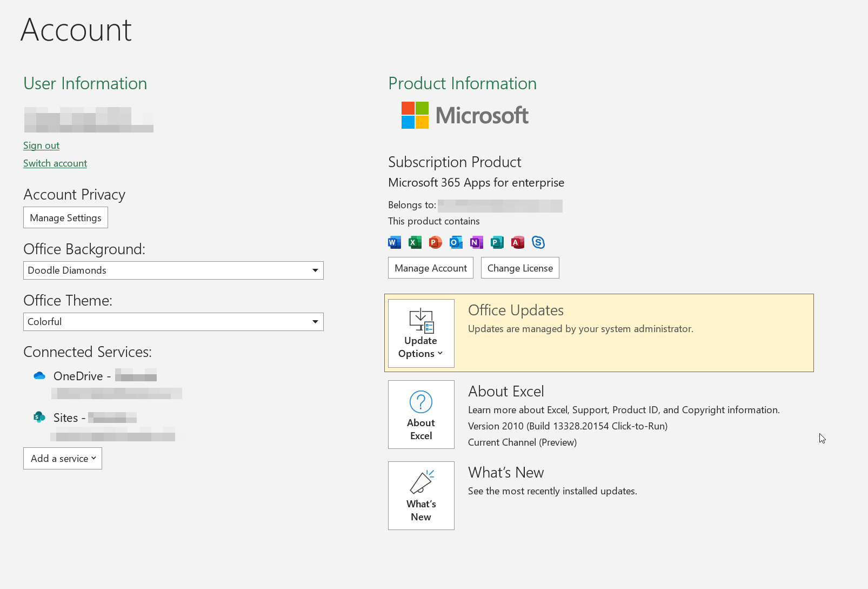Click the Microsoft 365 Apps for enterprise text
Screen dimensions: 868x589
pos(476,183)
